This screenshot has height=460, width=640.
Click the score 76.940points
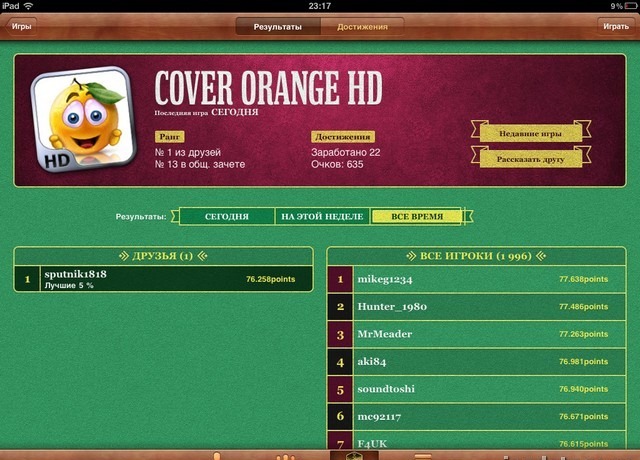pos(583,389)
